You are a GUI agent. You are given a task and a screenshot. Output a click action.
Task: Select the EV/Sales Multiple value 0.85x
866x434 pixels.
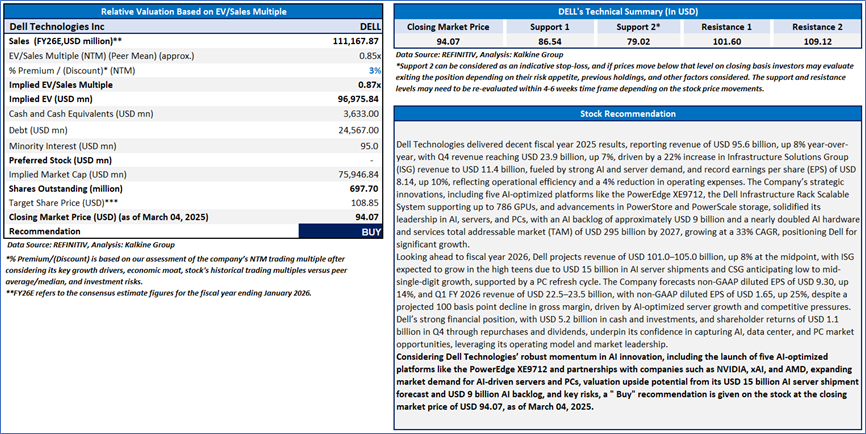(x=369, y=56)
